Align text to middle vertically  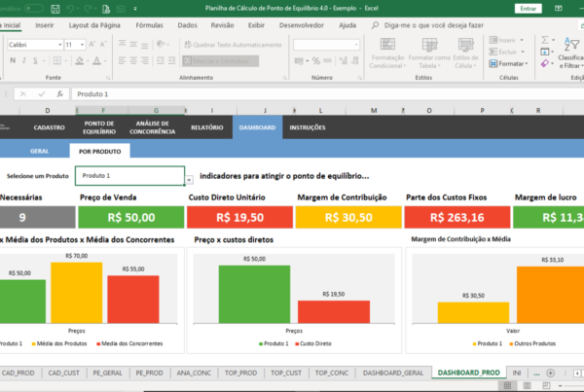[x=133, y=45]
